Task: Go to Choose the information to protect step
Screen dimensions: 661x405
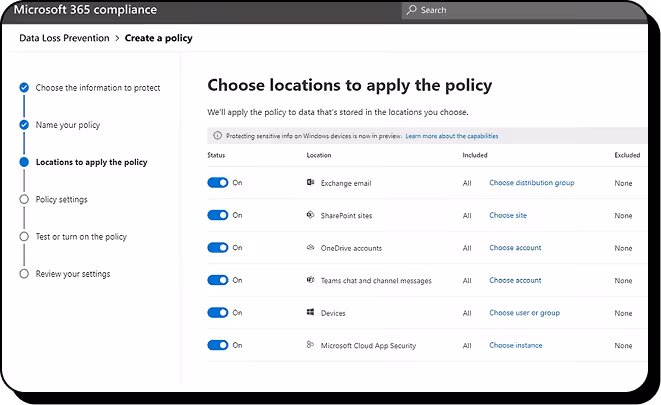Action: 98,88
